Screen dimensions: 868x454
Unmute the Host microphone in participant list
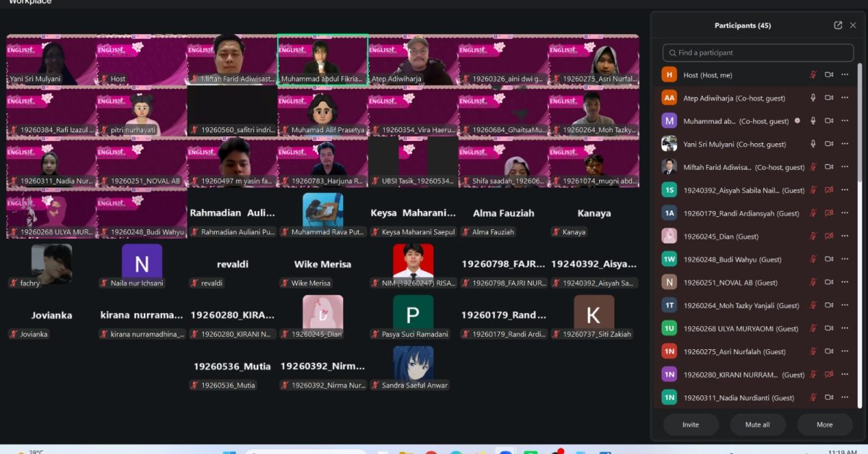click(813, 75)
